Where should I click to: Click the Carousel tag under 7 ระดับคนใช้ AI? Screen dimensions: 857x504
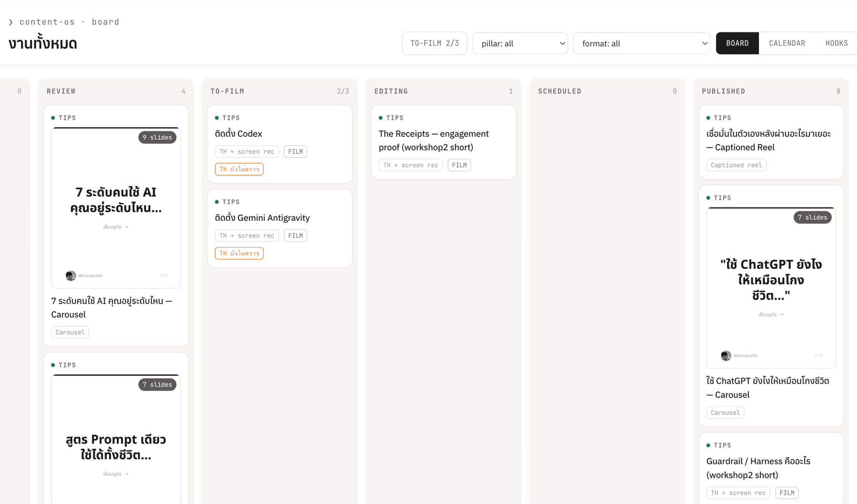click(70, 333)
